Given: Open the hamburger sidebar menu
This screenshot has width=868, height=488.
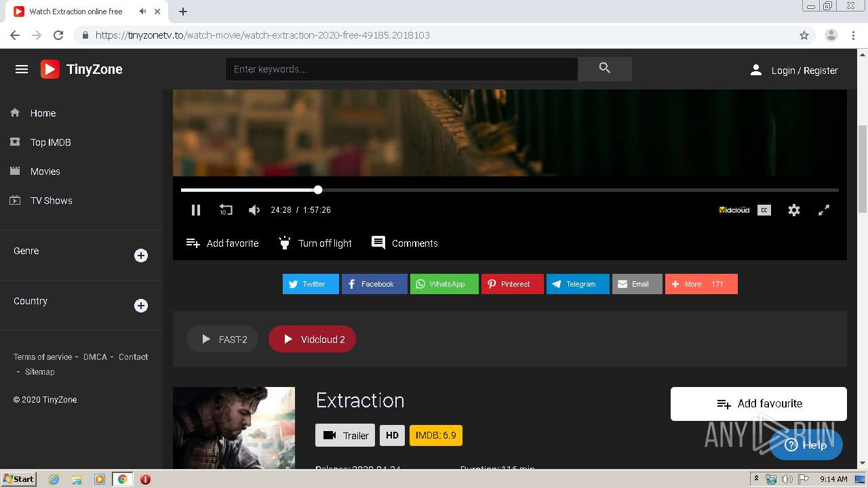Looking at the screenshot, I should [22, 69].
